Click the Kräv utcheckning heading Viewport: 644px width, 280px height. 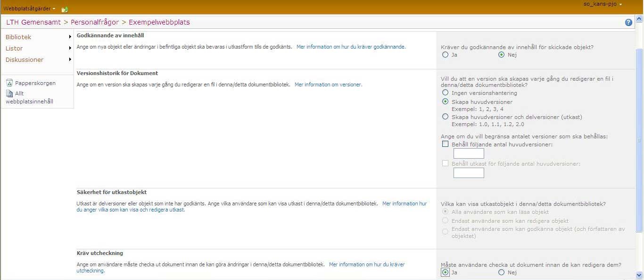100,253
